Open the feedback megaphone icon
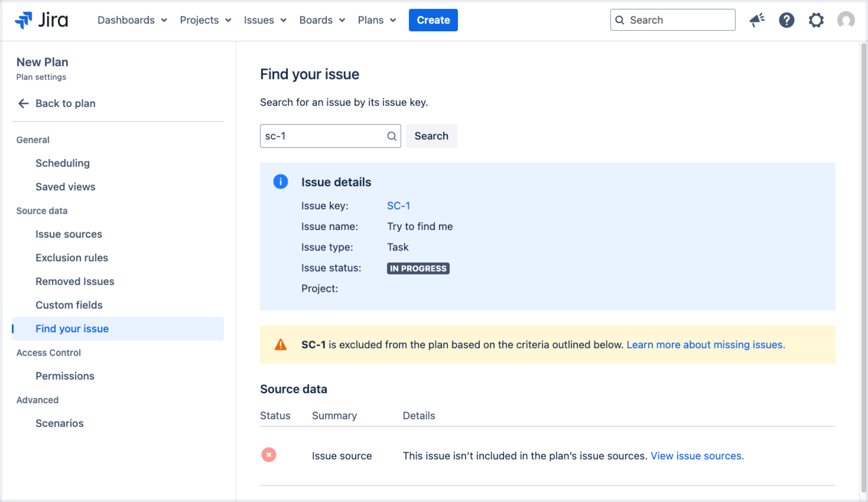 [x=757, y=20]
